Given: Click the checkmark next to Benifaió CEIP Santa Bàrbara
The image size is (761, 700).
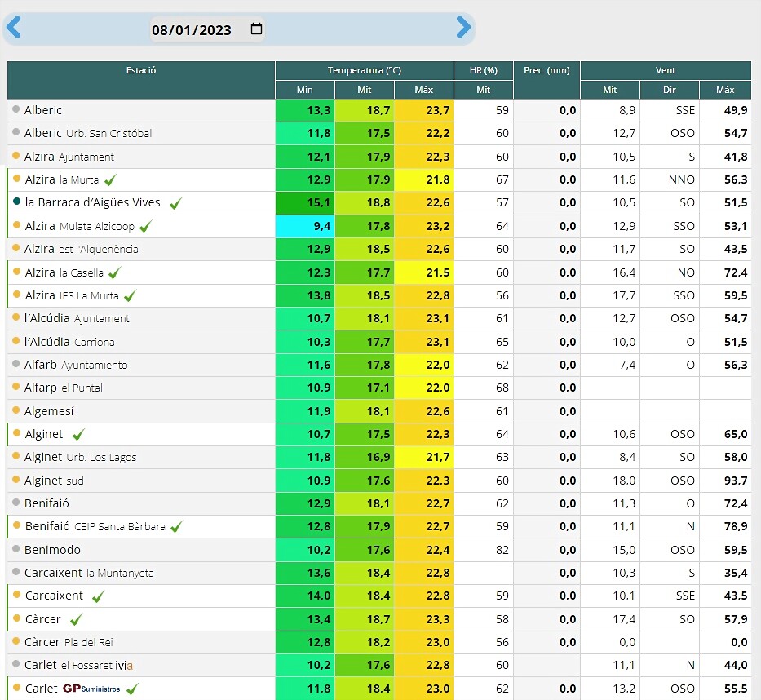Looking at the screenshot, I should click(x=177, y=527).
